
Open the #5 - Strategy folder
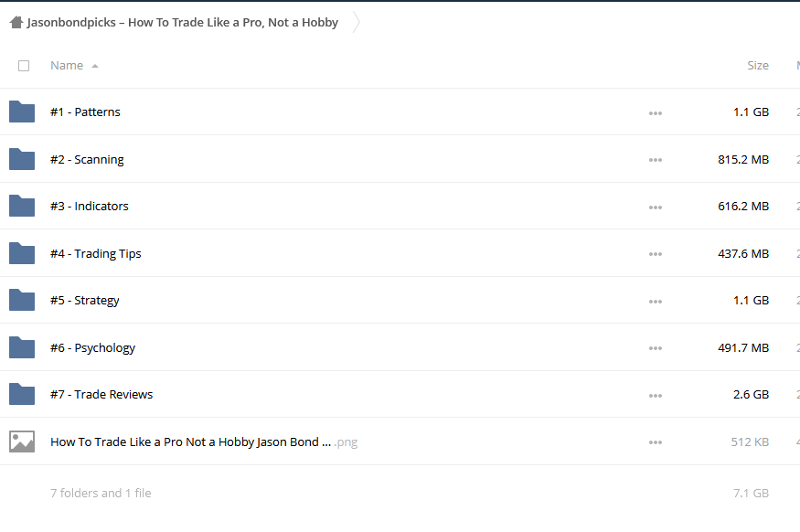[85, 301]
